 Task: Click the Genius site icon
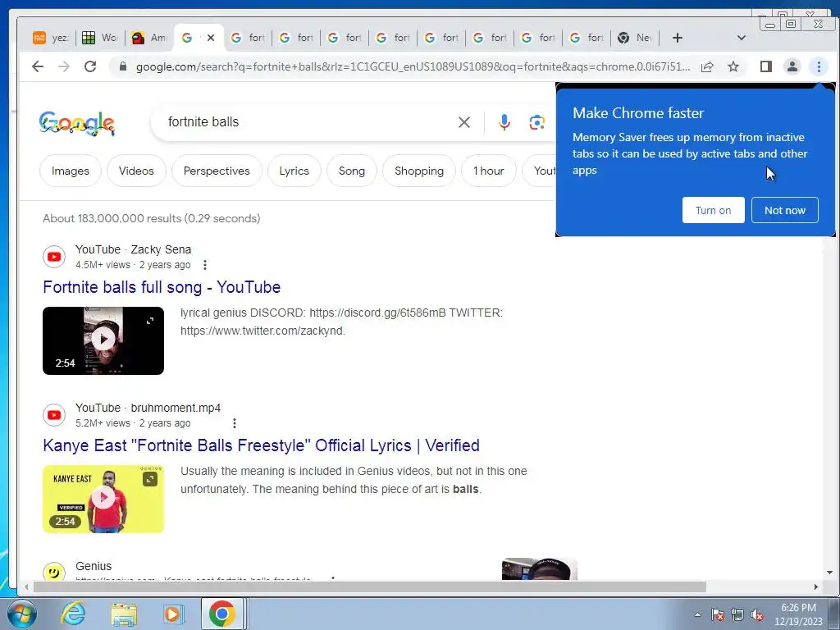point(54,572)
